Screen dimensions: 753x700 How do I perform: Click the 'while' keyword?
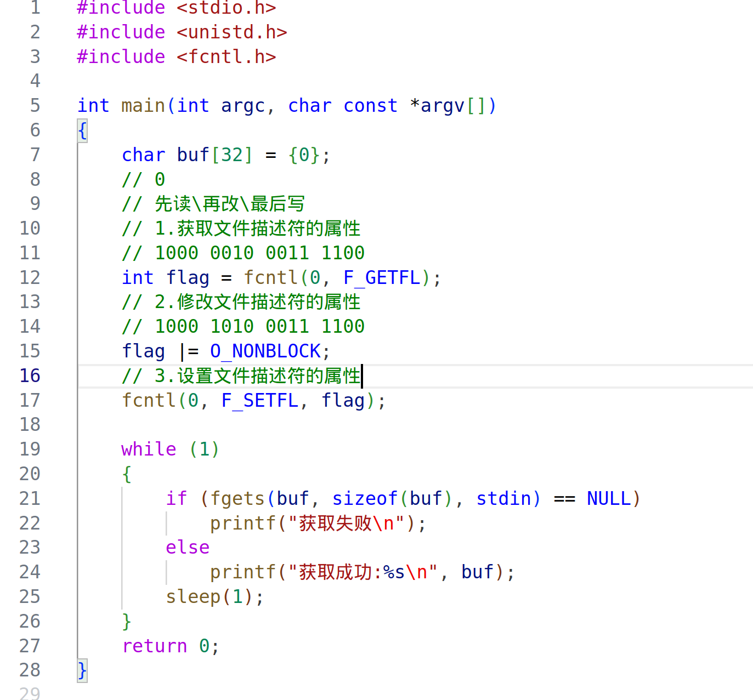click(149, 449)
